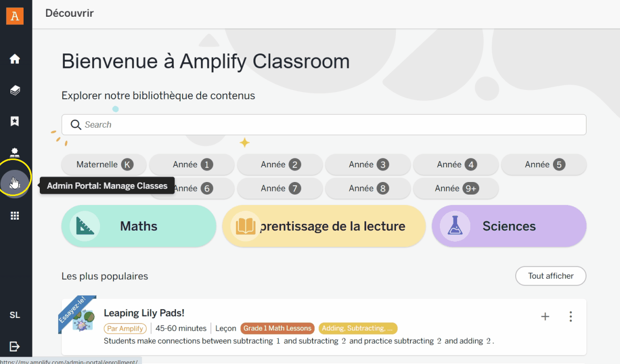The width and height of the screenshot is (620, 364).
Task: Click the Amplify logo icon
Action: [15, 16]
